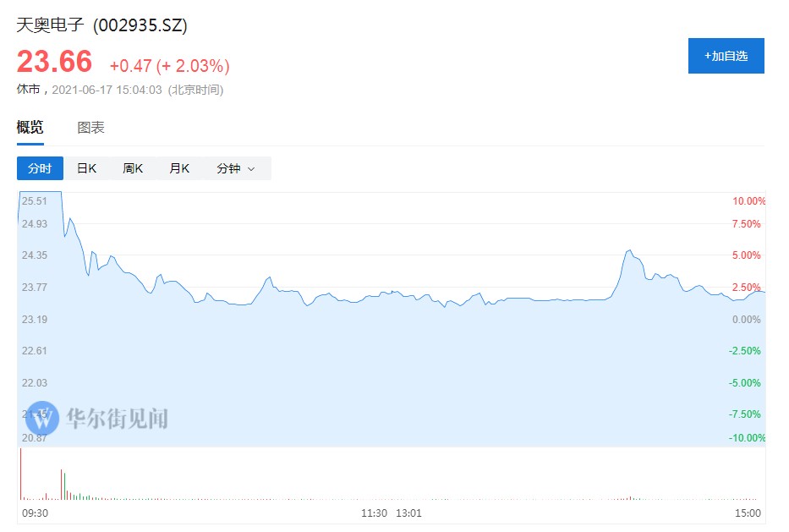789x532 pixels.
Task: Switch to the 概览 overview tab
Action: 30,128
